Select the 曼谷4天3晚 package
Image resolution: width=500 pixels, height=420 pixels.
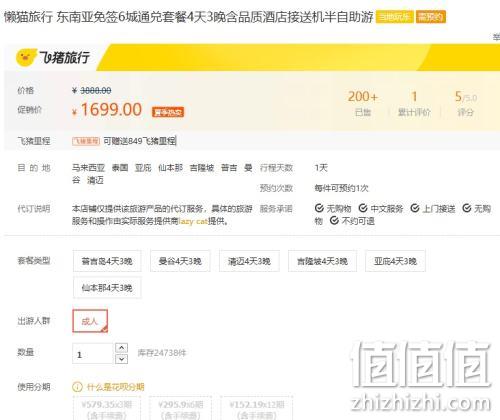(x=180, y=261)
